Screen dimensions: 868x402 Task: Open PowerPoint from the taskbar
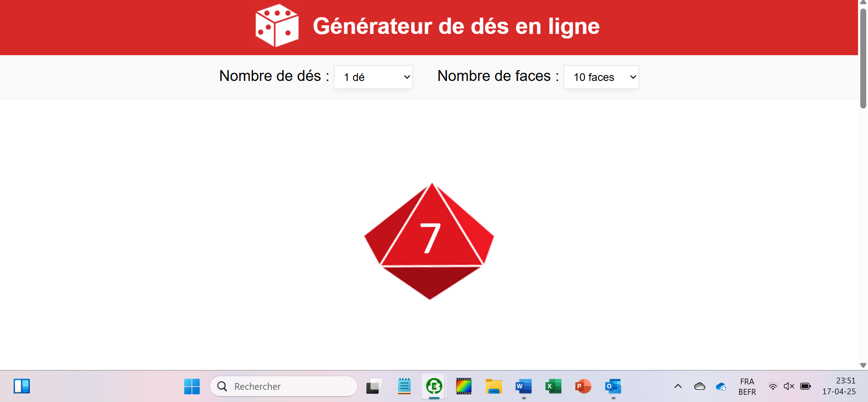click(x=583, y=386)
